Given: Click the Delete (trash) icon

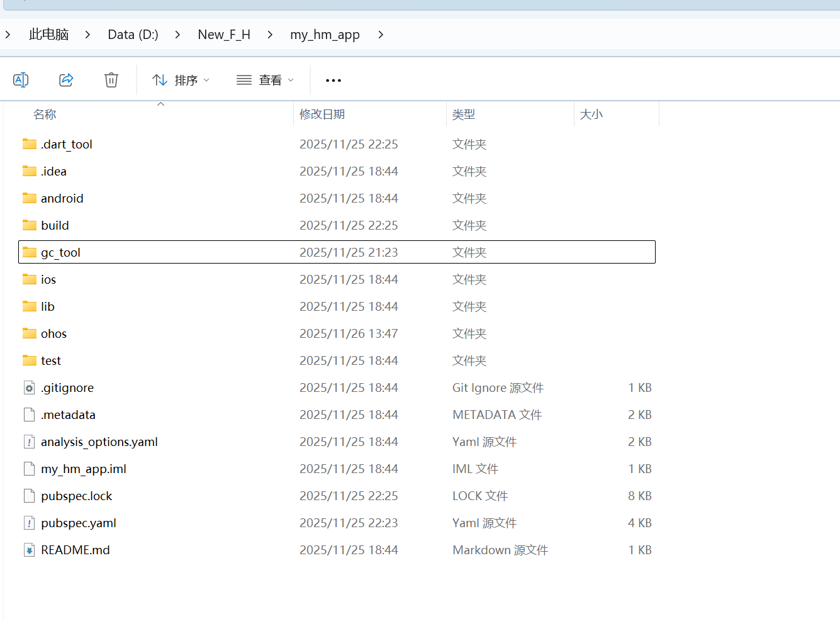Looking at the screenshot, I should (x=111, y=80).
